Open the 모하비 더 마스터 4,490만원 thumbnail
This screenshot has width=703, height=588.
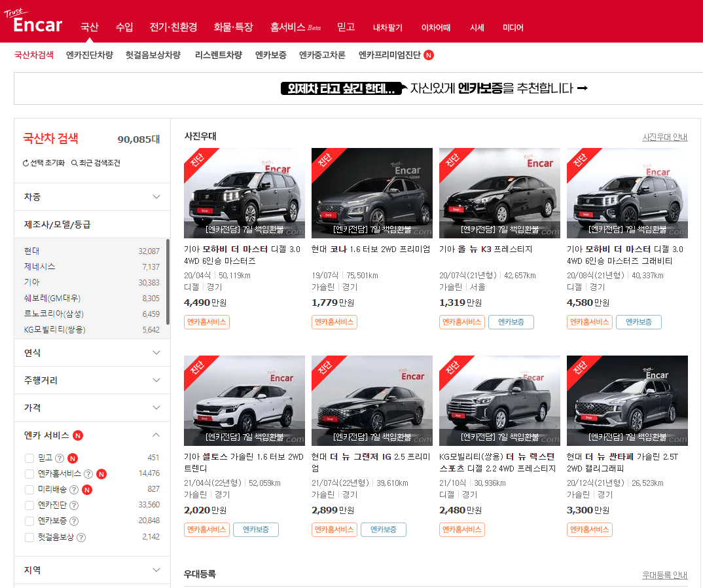(244, 193)
